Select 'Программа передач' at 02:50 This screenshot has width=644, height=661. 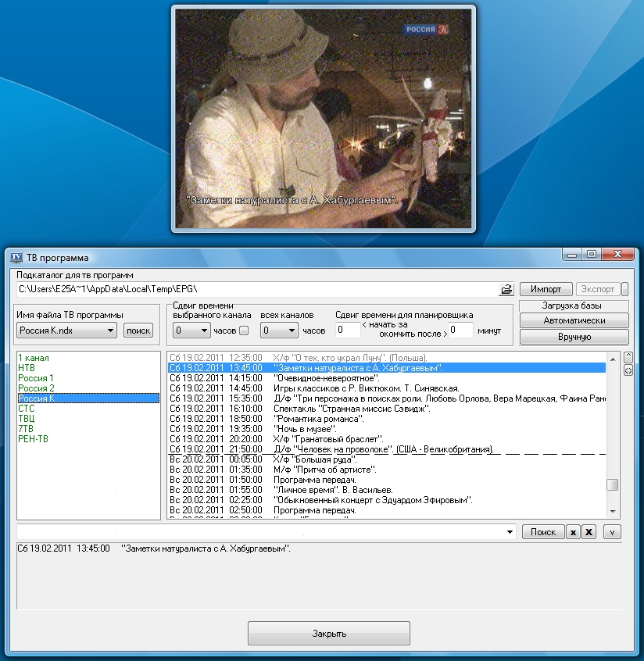tap(387, 510)
